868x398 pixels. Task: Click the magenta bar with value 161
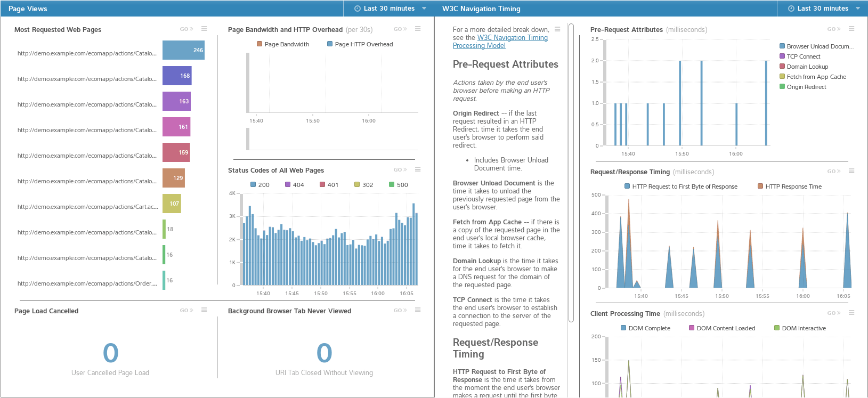176,127
